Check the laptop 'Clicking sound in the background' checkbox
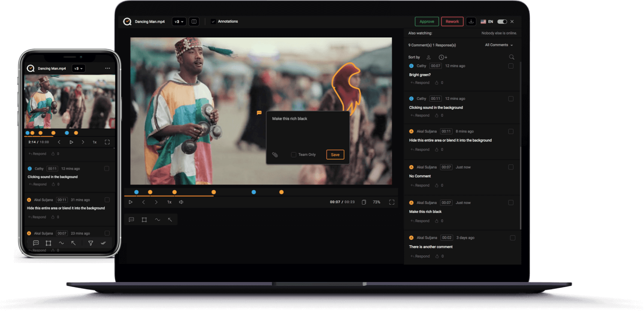The image size is (644, 311). tap(511, 99)
